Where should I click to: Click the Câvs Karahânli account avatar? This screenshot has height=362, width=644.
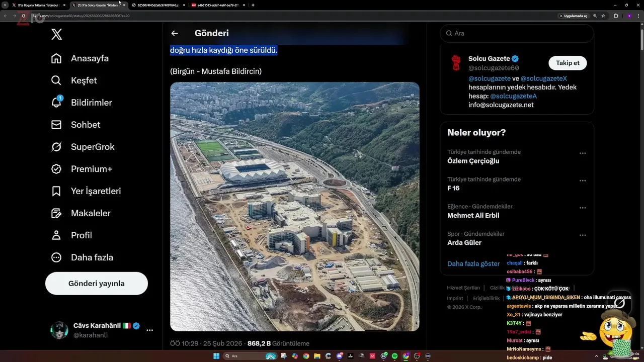(59, 330)
